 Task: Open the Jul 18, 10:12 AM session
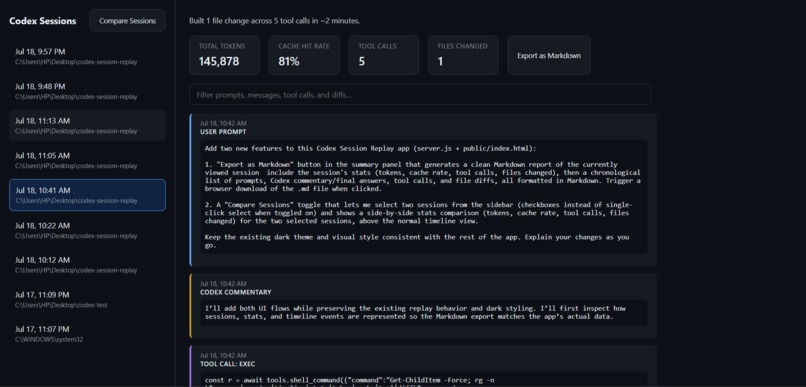(x=87, y=265)
